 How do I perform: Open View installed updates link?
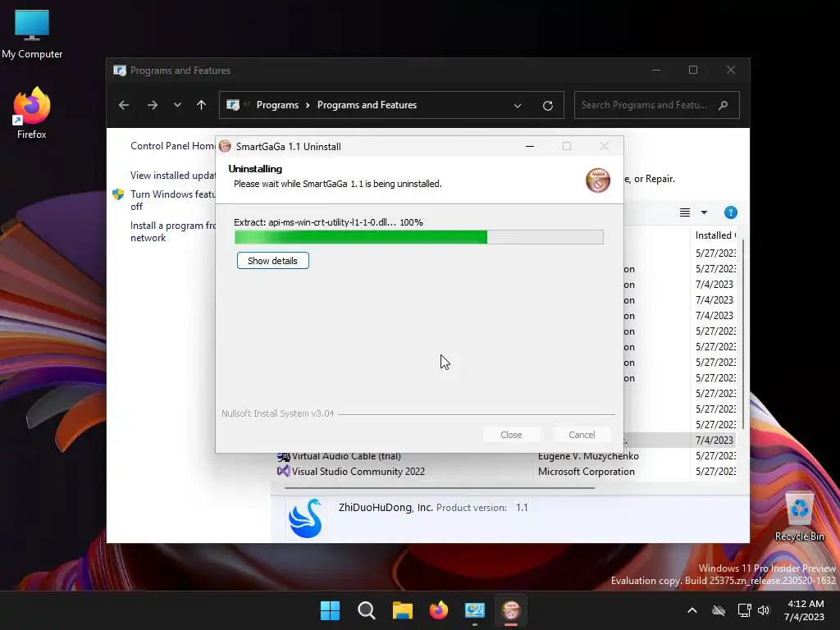pos(172,176)
